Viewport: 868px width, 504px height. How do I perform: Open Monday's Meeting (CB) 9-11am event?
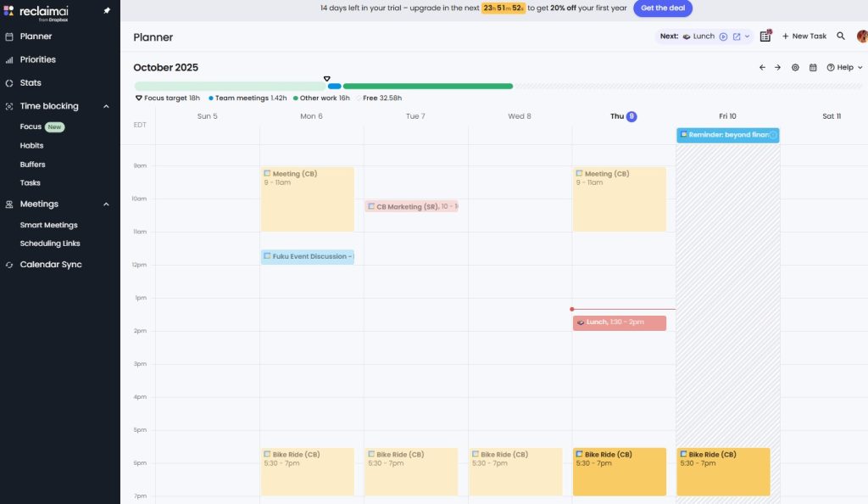pyautogui.click(x=307, y=199)
